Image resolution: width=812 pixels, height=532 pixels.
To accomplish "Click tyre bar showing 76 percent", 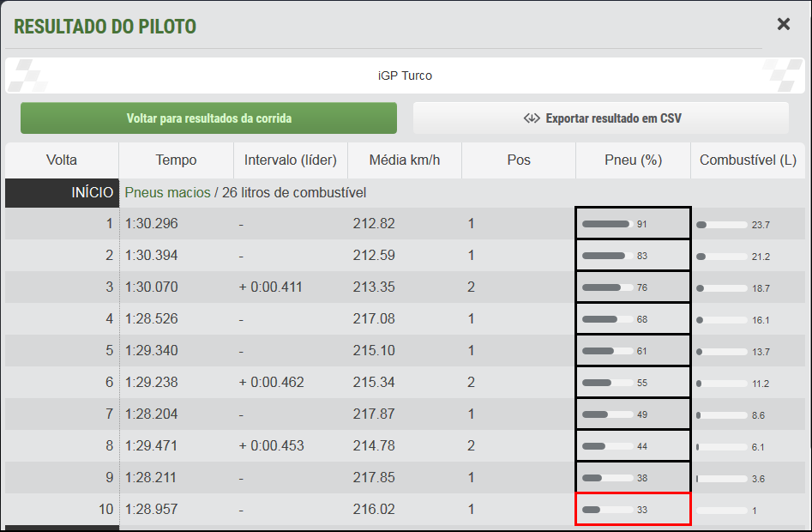I will click(607, 287).
